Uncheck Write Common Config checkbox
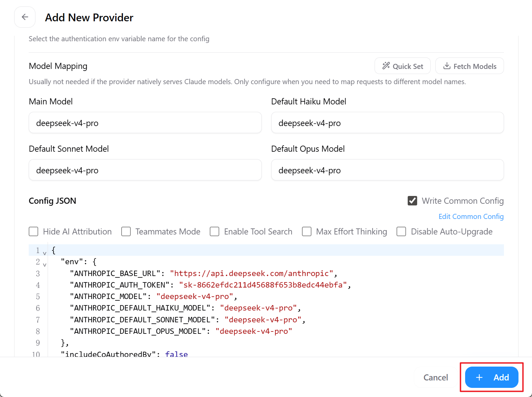The width and height of the screenshot is (532, 397). (412, 201)
